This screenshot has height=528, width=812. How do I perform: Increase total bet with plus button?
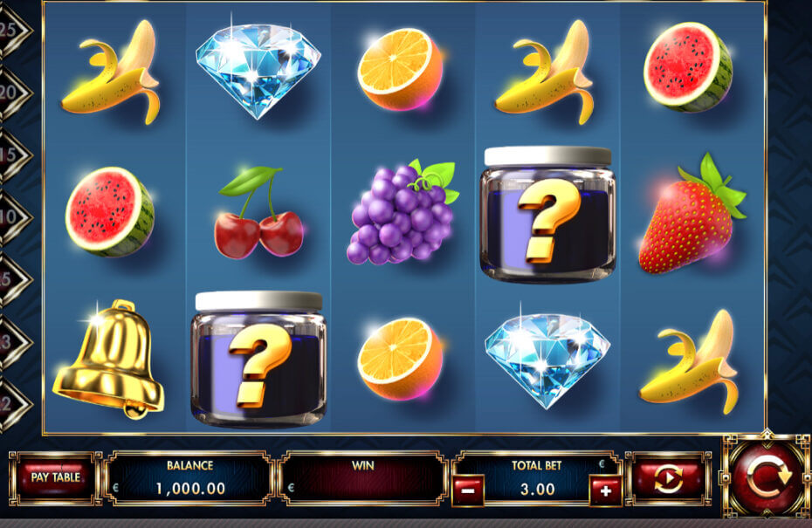(x=605, y=490)
